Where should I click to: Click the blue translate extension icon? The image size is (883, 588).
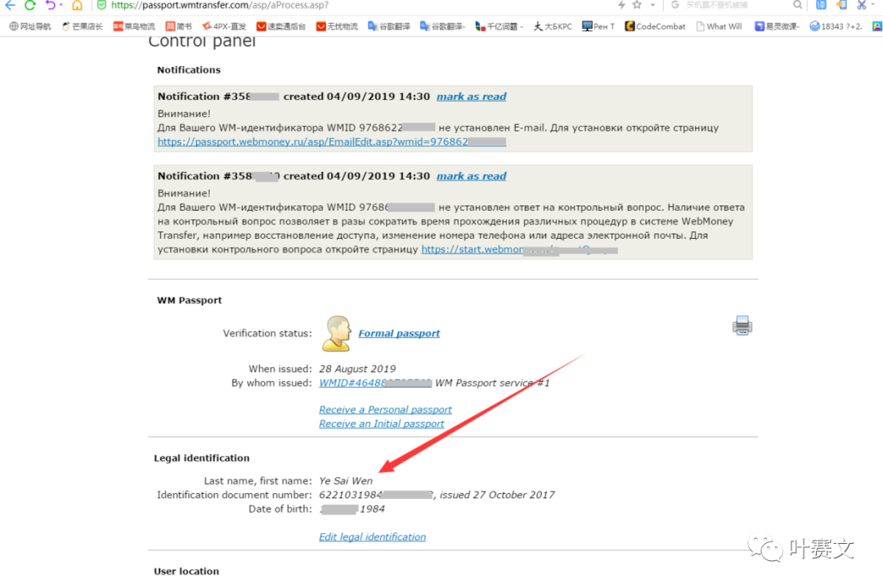pos(821,5)
